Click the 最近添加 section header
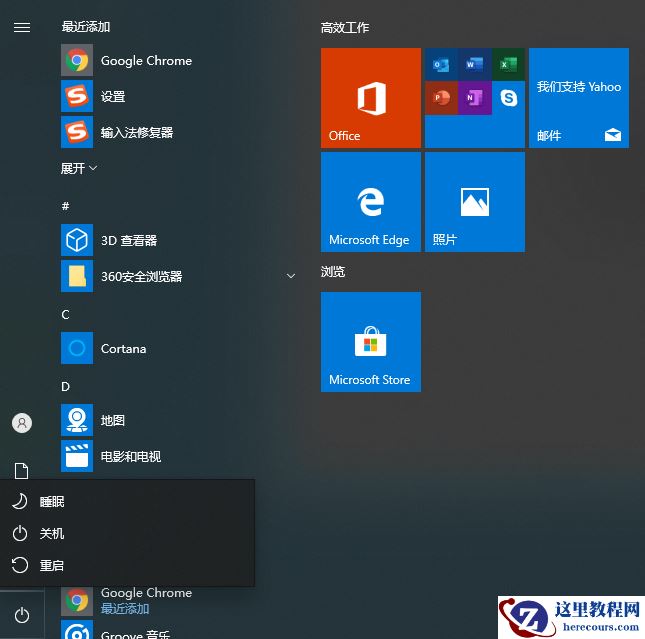This screenshot has height=639, width=645. tap(86, 27)
